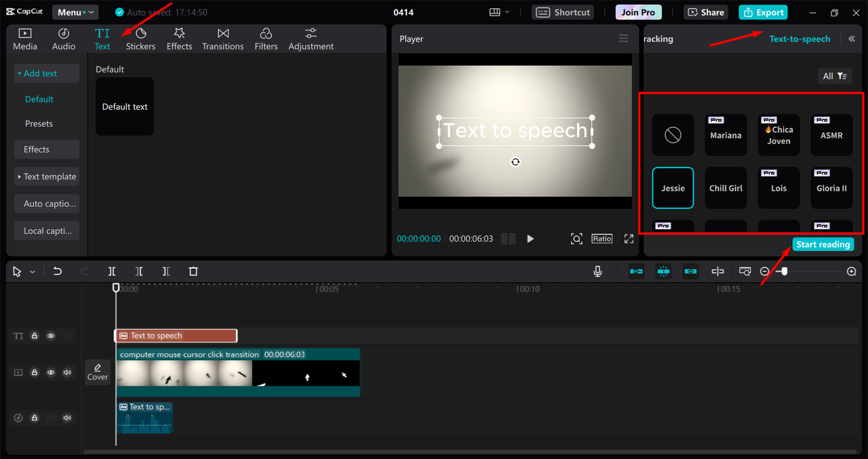Screen dimensions: 868x459
Task: Open the Adjustment panel
Action: [311, 39]
